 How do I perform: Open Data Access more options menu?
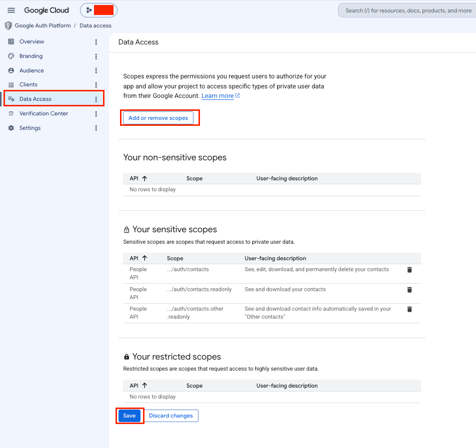tap(96, 99)
